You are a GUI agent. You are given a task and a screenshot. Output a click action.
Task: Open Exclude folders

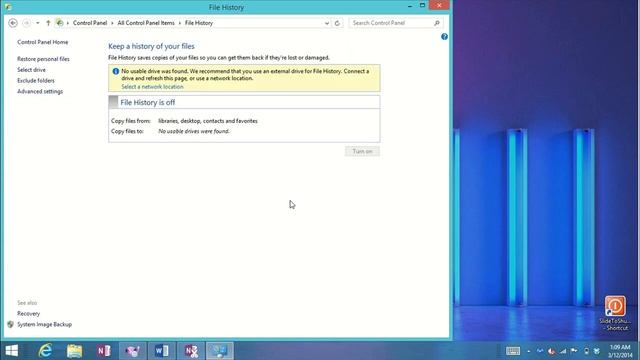pyautogui.click(x=36, y=81)
